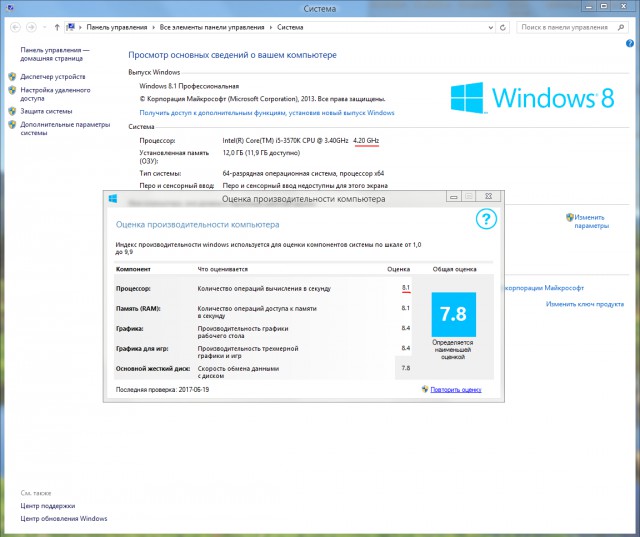Viewport: 640px width, 537px height.
Task: Go up one level with up arrow
Action: point(57,27)
